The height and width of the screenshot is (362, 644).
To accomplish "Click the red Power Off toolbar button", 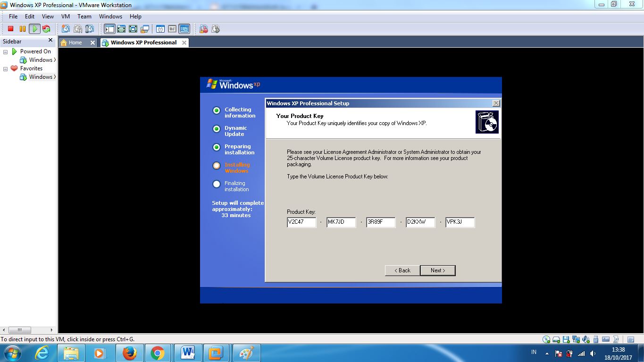I will tap(11, 29).
